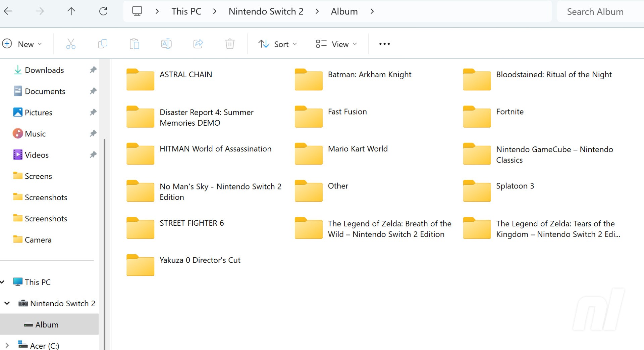This screenshot has height=350, width=644.
Task: Click the Rename icon in toolbar
Action: (166, 44)
